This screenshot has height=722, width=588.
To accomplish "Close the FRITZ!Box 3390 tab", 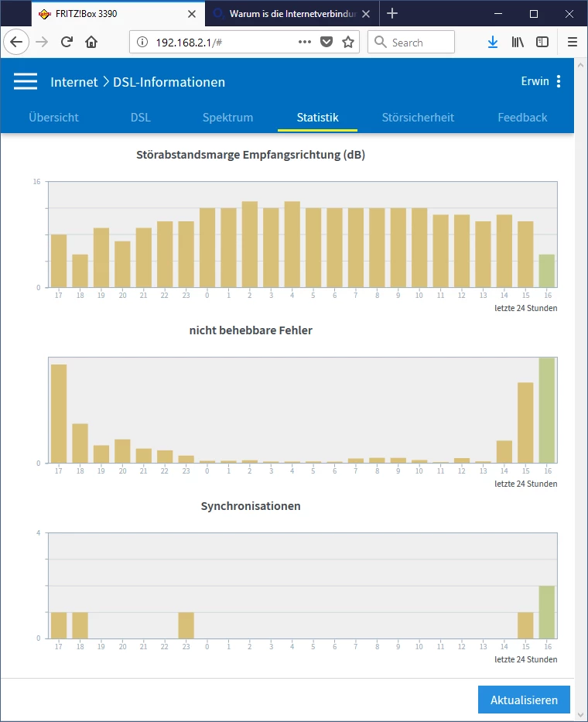I will (x=192, y=14).
